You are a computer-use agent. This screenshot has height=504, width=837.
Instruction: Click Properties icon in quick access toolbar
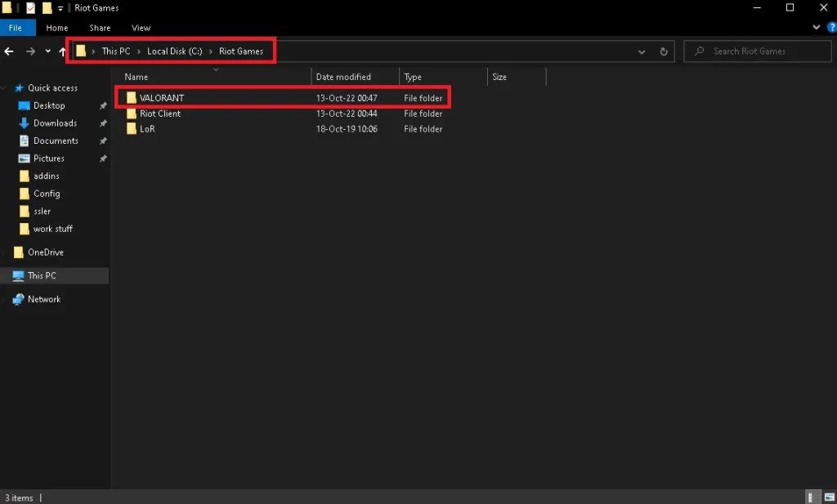pos(31,8)
